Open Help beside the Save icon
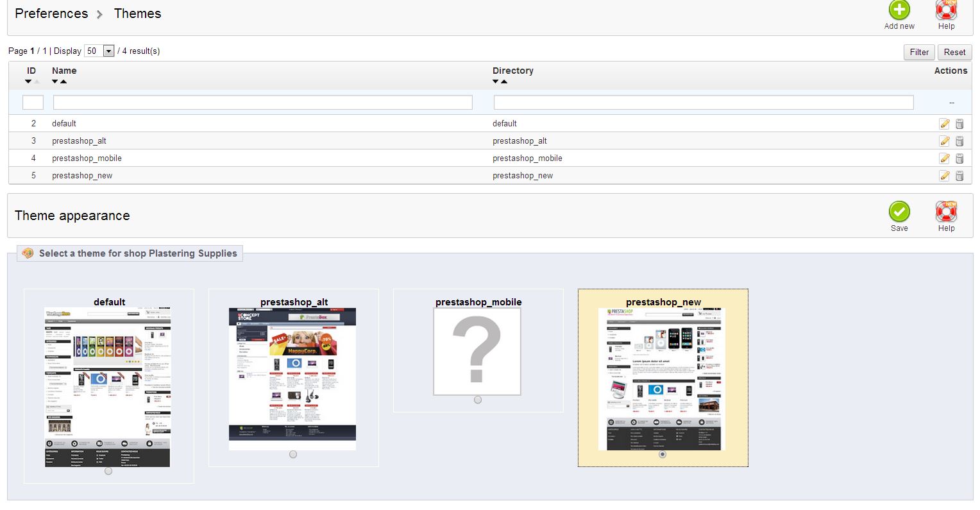Image resolution: width=980 pixels, height=510 pixels. [946, 212]
